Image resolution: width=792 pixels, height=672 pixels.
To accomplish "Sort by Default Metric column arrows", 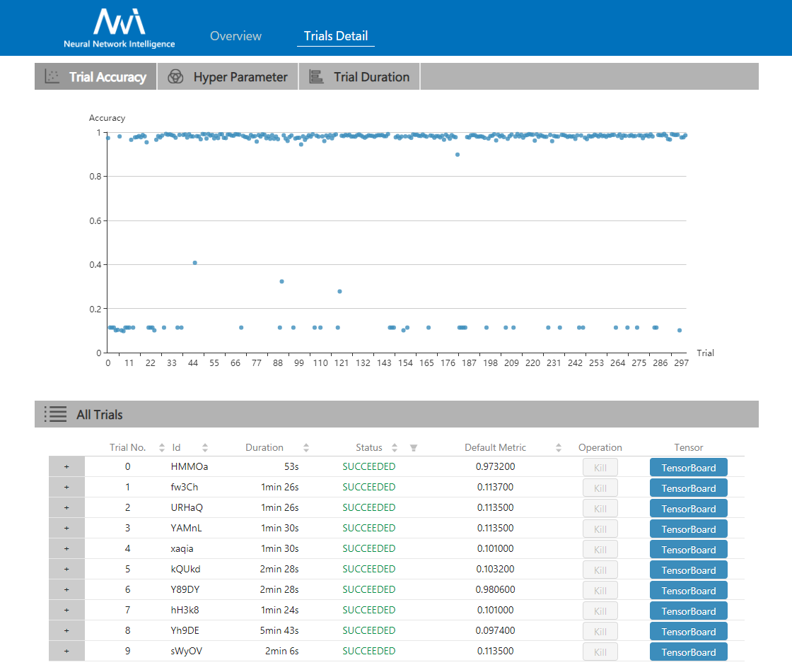I will click(559, 447).
